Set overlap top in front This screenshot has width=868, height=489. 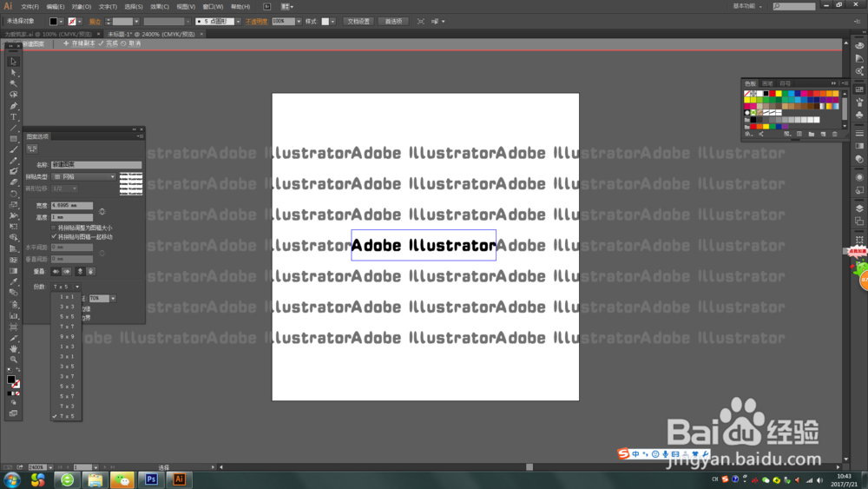tap(80, 271)
